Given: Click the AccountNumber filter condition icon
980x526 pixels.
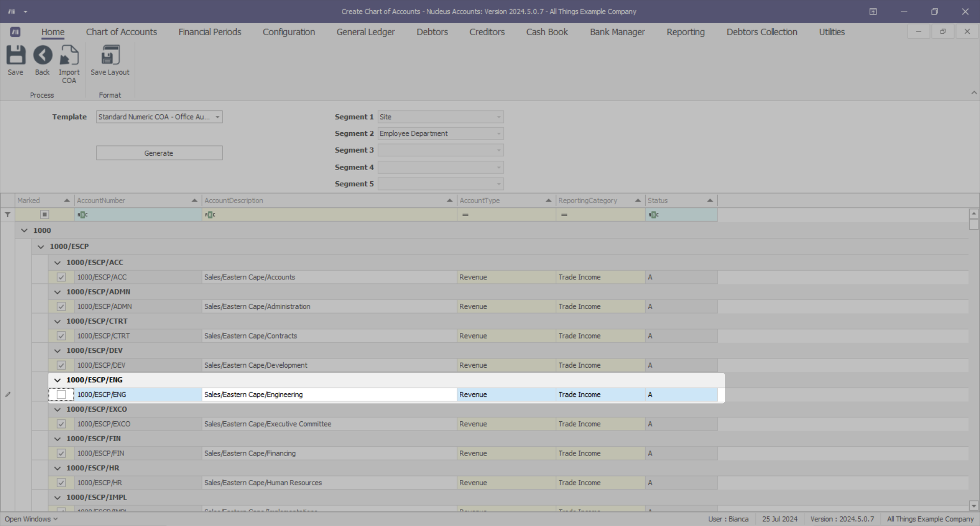Looking at the screenshot, I should click(x=82, y=215).
